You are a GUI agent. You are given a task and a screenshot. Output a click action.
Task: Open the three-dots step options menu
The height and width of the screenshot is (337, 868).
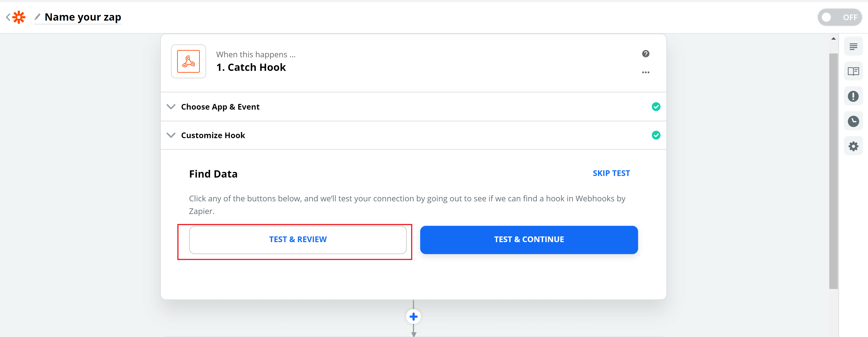[645, 72]
